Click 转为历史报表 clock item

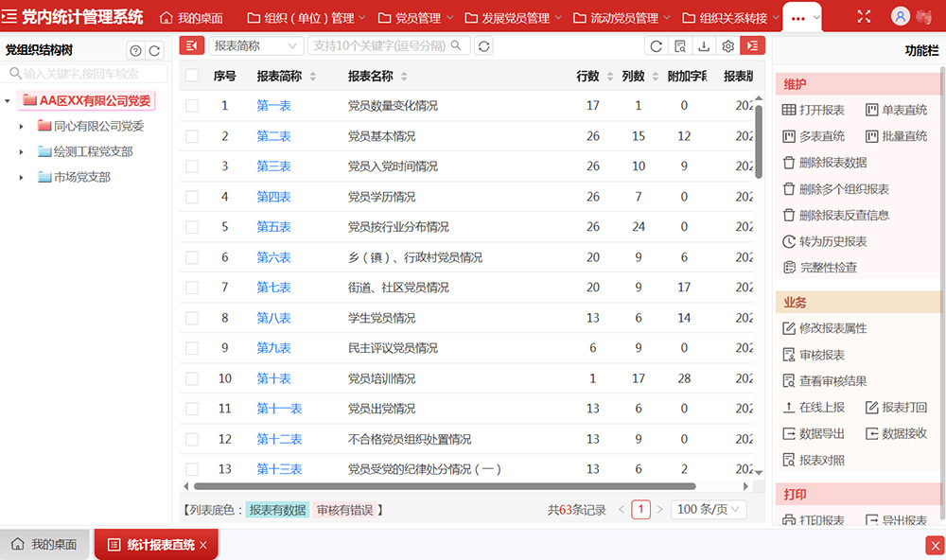[x=825, y=241]
